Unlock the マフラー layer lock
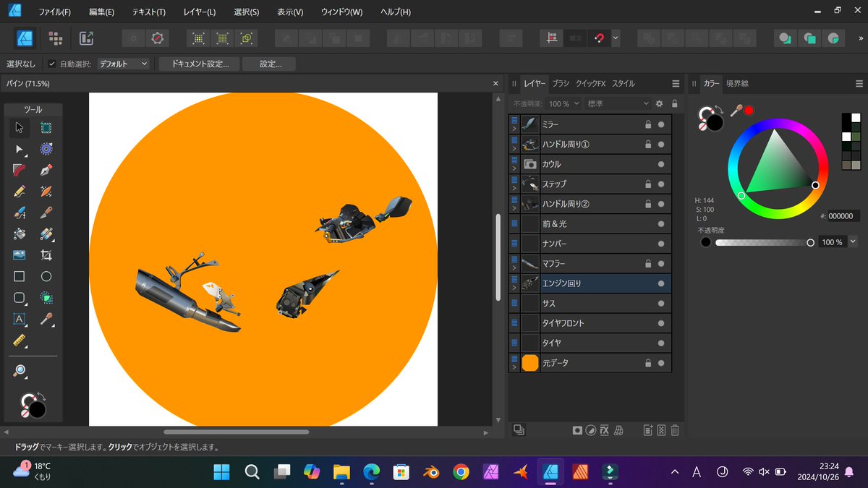 [x=648, y=263]
